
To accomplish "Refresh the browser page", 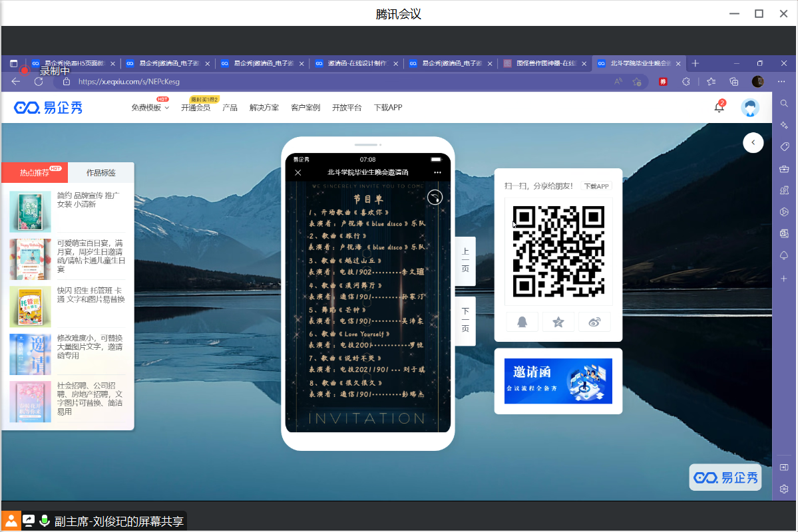I will tap(39, 81).
